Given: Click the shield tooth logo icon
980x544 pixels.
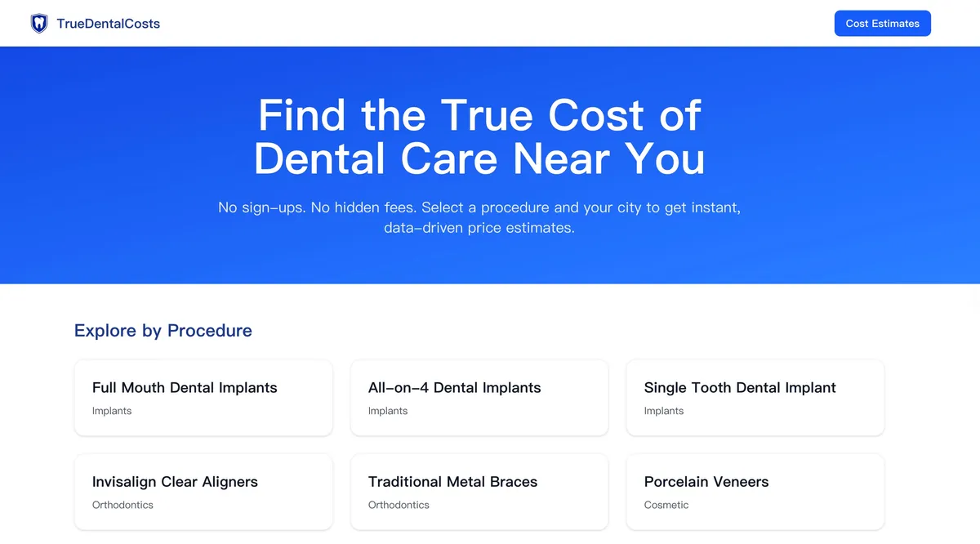Looking at the screenshot, I should [39, 23].
